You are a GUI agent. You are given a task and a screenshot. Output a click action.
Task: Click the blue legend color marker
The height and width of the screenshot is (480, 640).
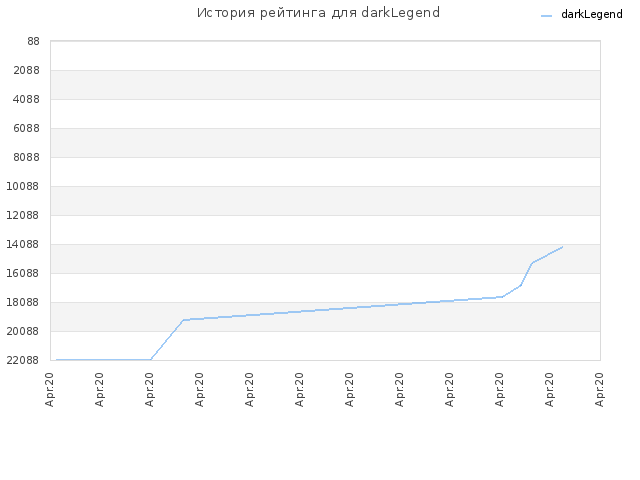[546, 16]
